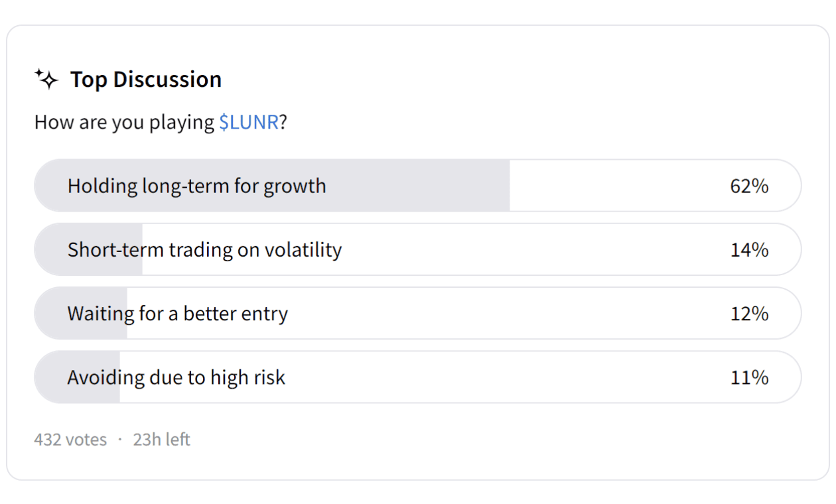Click the Top Discussion heading
This screenshot has width=836, height=504.
(146, 80)
